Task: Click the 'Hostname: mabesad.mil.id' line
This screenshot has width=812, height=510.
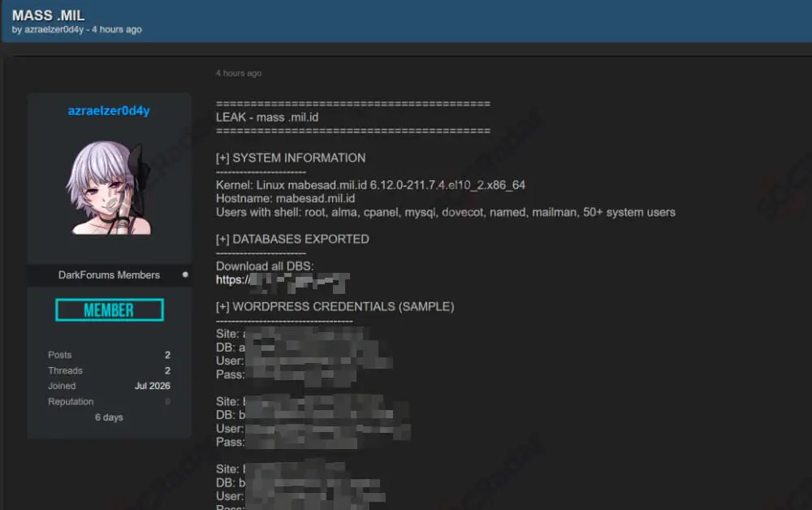Action: click(285, 198)
